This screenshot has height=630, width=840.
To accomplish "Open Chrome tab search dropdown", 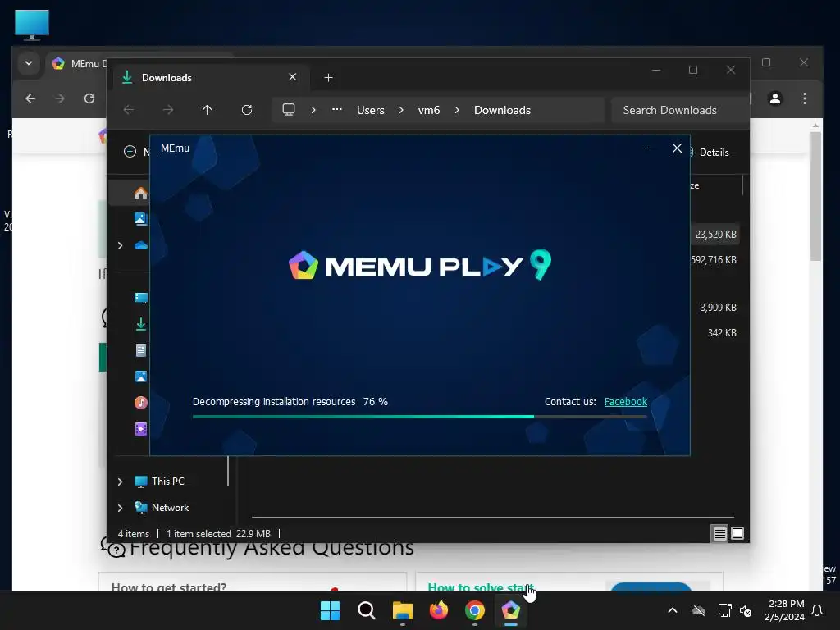I will click(x=29, y=63).
